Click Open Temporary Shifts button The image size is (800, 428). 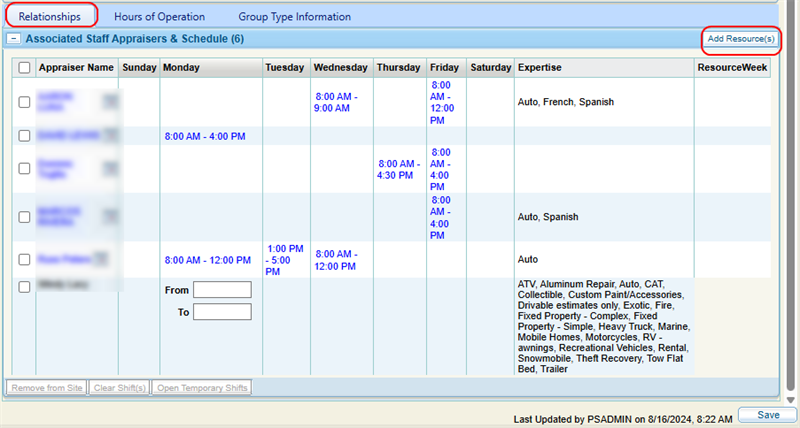[x=202, y=388]
